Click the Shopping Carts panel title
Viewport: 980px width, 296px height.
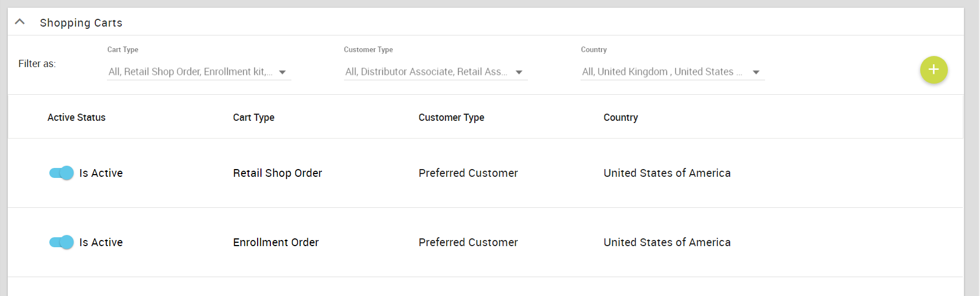tap(81, 23)
